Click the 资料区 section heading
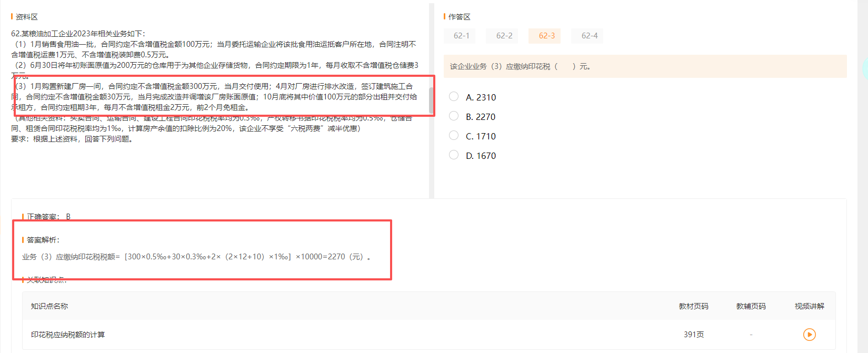 click(x=27, y=17)
